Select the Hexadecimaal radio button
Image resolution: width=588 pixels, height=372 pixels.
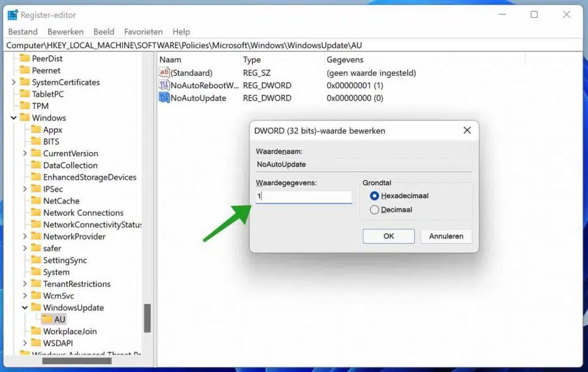point(374,195)
